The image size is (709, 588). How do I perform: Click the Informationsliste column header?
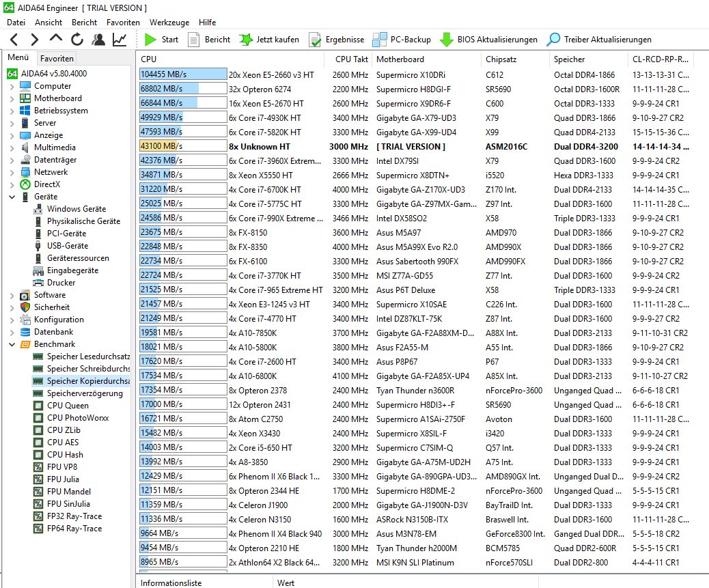204,583
